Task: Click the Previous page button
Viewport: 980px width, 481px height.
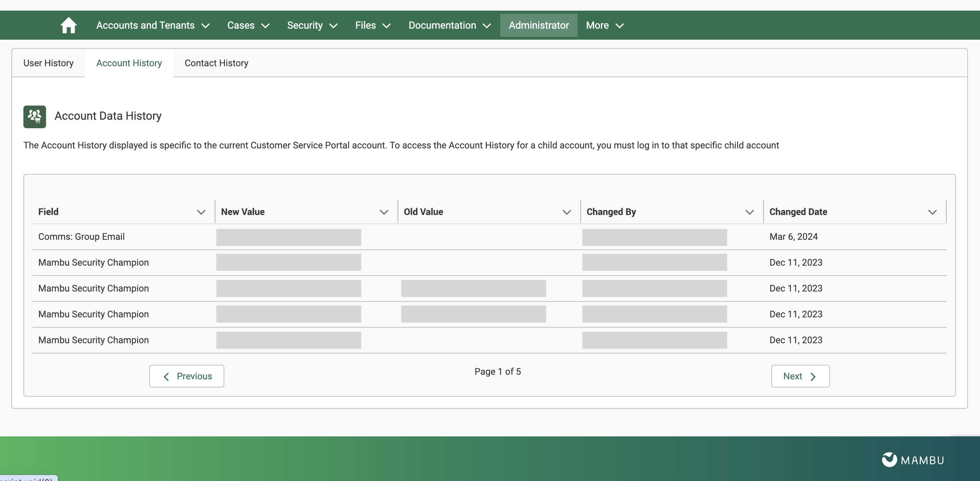Action: (x=186, y=376)
